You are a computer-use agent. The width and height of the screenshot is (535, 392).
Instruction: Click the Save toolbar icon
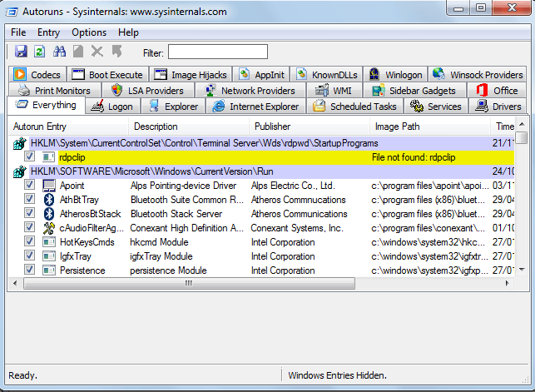[x=21, y=52]
